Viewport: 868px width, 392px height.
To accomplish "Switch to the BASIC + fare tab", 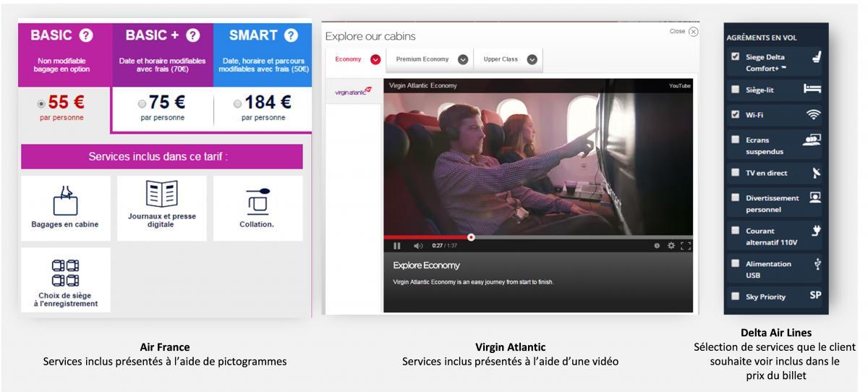I will 162,35.
